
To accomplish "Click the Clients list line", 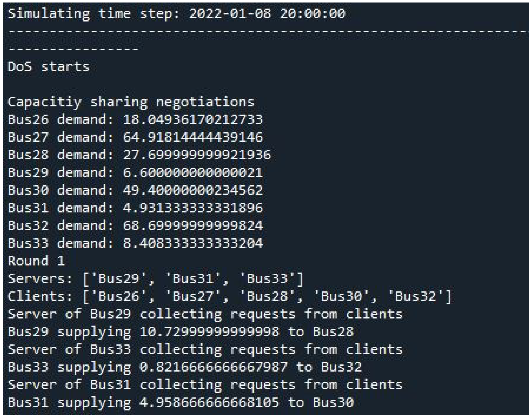I will pos(229,296).
